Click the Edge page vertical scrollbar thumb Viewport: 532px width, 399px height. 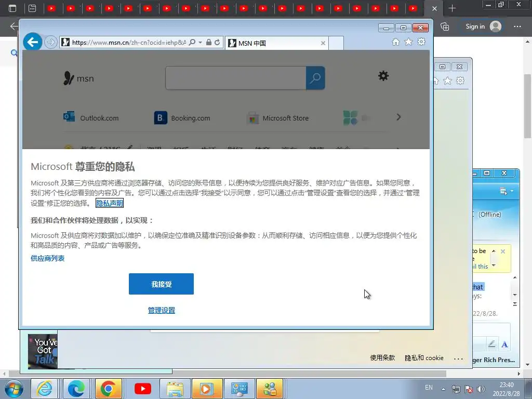528,106
